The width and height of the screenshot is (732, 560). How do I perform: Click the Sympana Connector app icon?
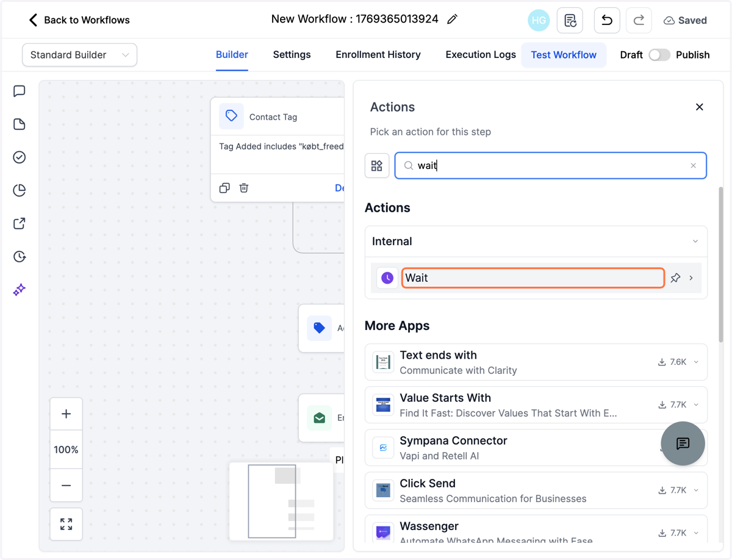pyautogui.click(x=383, y=448)
